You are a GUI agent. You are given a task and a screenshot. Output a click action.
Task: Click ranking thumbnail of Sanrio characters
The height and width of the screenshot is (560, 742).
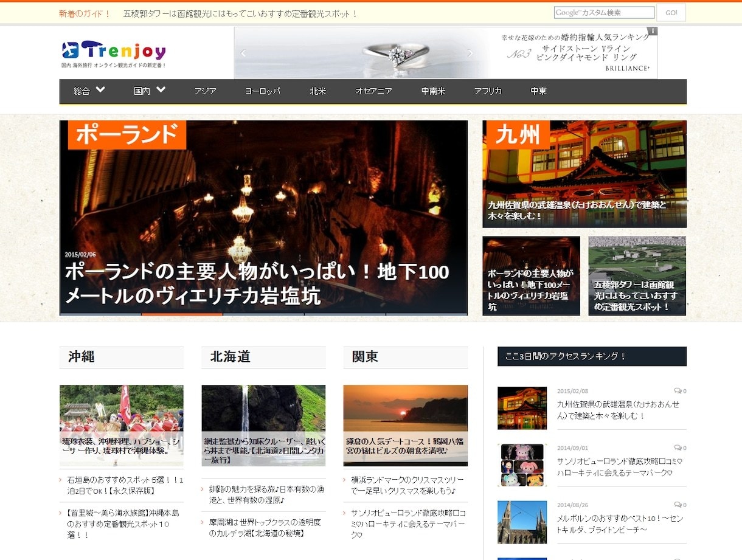(x=522, y=465)
